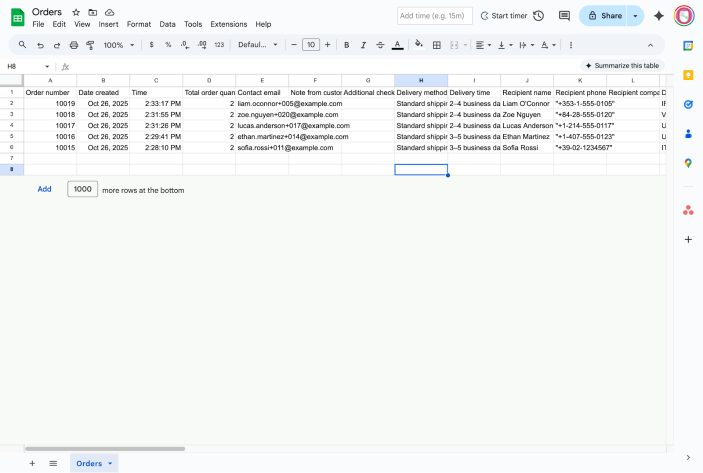Open the Borders tool
The image size is (703, 473).
click(437, 45)
